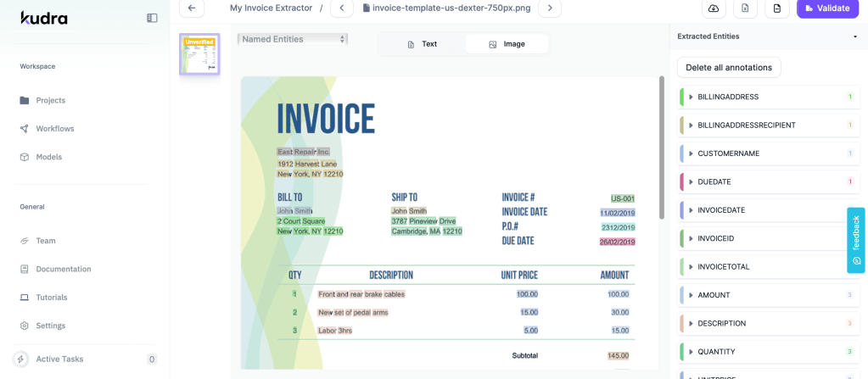Image resolution: width=868 pixels, height=379 pixels.
Task: Open Models cube icon in sidebar
Action: tap(25, 157)
